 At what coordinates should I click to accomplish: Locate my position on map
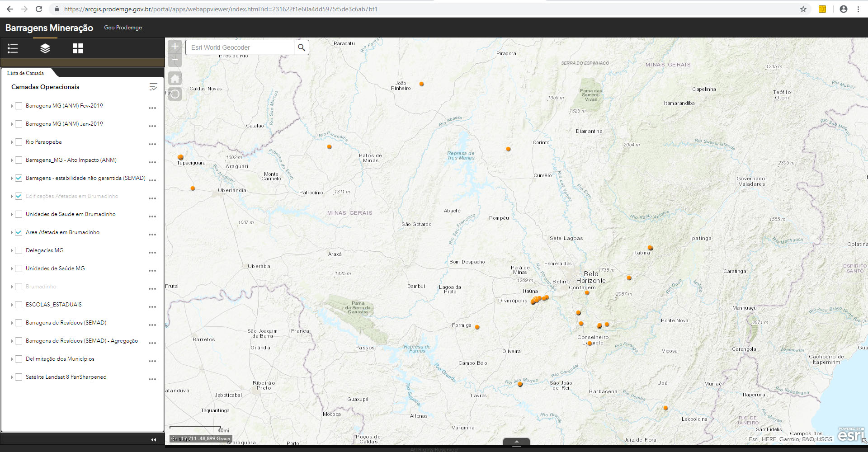click(175, 94)
